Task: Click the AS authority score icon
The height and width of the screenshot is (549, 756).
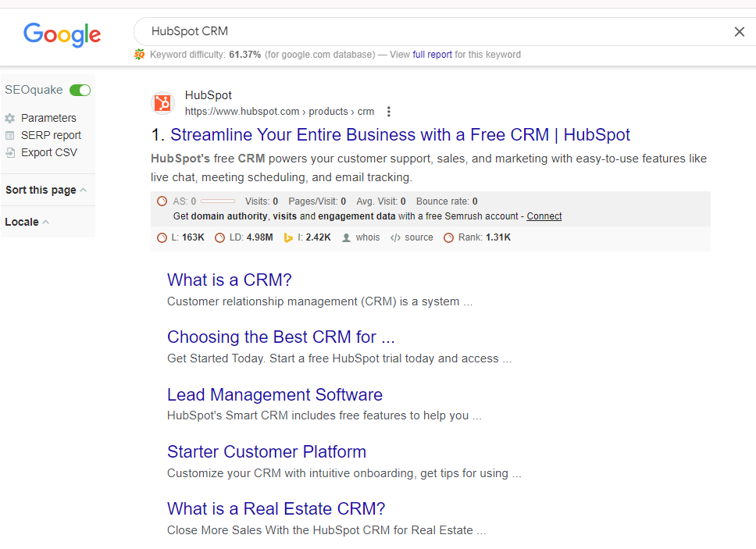Action: [x=162, y=201]
